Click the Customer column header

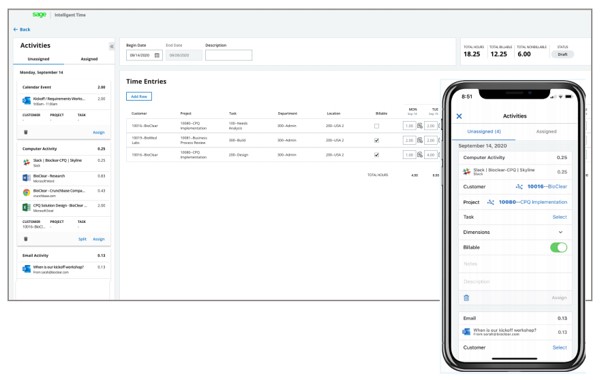coord(139,114)
